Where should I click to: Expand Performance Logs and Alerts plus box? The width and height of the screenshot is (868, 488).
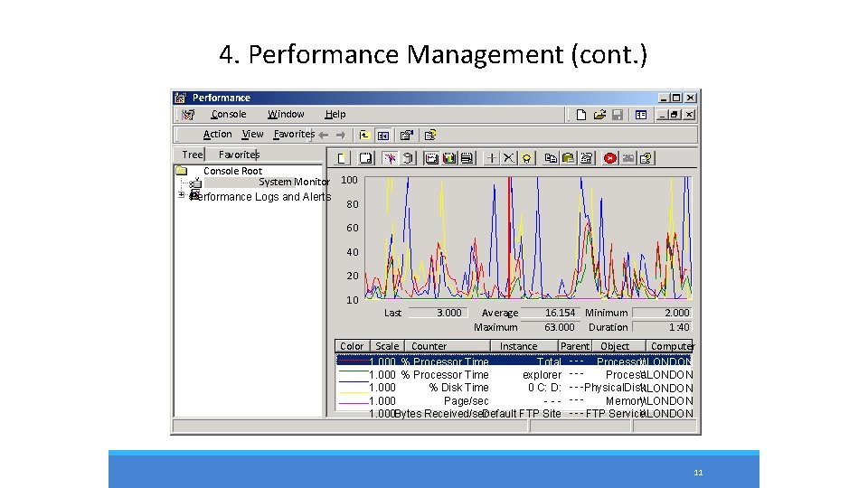pos(181,195)
